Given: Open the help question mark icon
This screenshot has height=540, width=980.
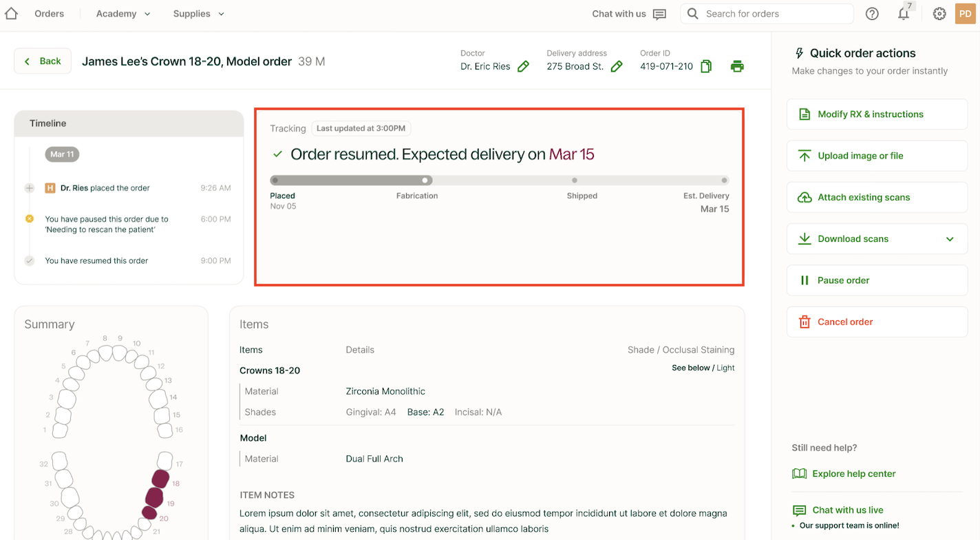Looking at the screenshot, I should pos(872,14).
